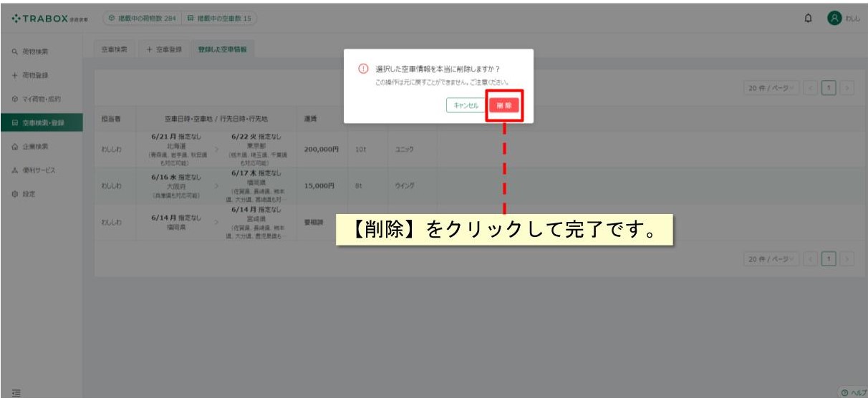Select 空車検索・登録 in the sidebar
Viewport: 868px width, 398px height.
click(41, 122)
